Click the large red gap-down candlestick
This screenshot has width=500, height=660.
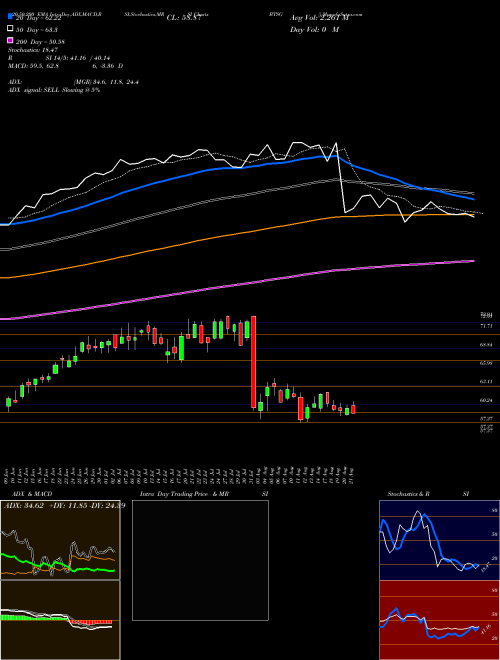click(253, 362)
